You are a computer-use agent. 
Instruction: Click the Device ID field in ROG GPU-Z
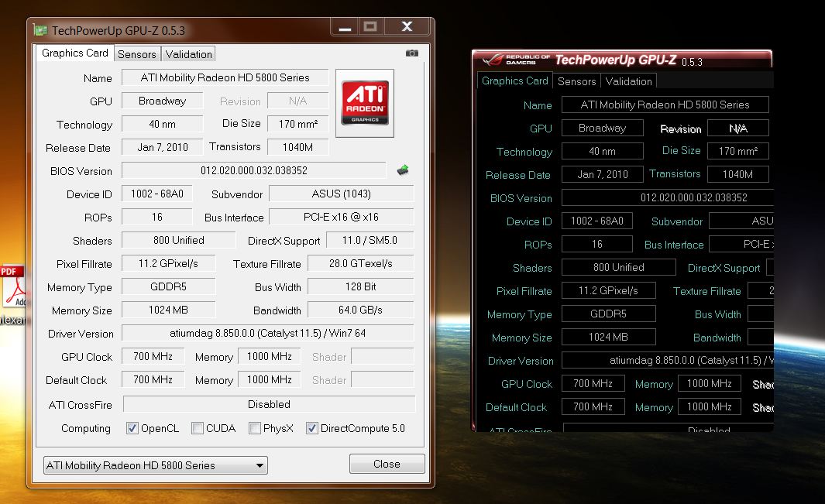(597, 221)
